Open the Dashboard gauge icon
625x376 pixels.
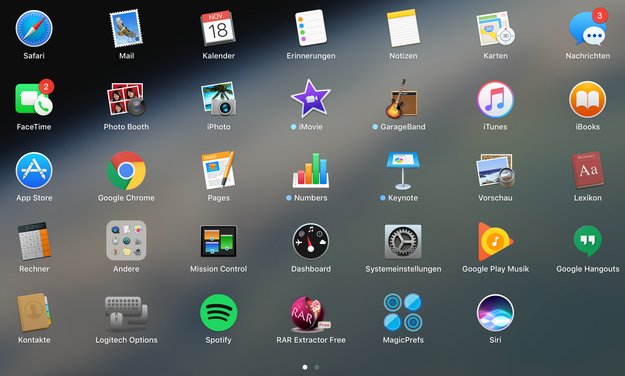pyautogui.click(x=311, y=241)
